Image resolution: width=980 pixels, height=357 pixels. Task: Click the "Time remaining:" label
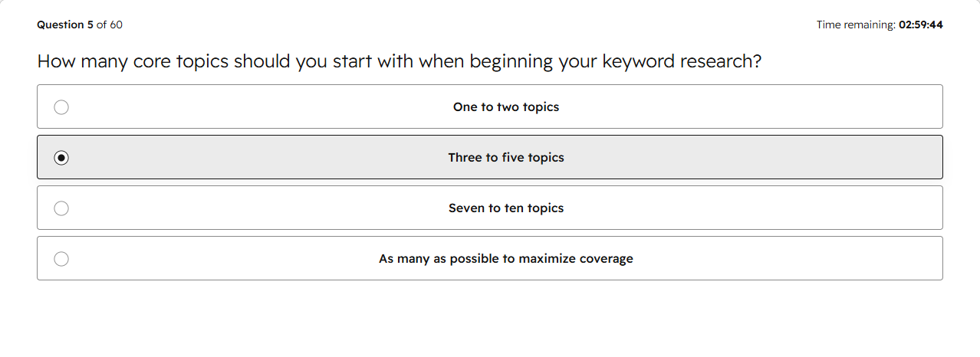[x=856, y=25]
